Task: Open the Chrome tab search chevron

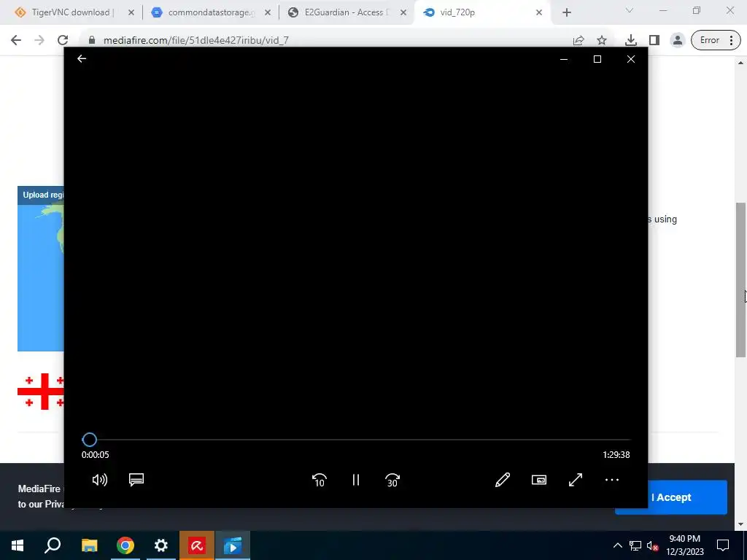Action: click(630, 10)
